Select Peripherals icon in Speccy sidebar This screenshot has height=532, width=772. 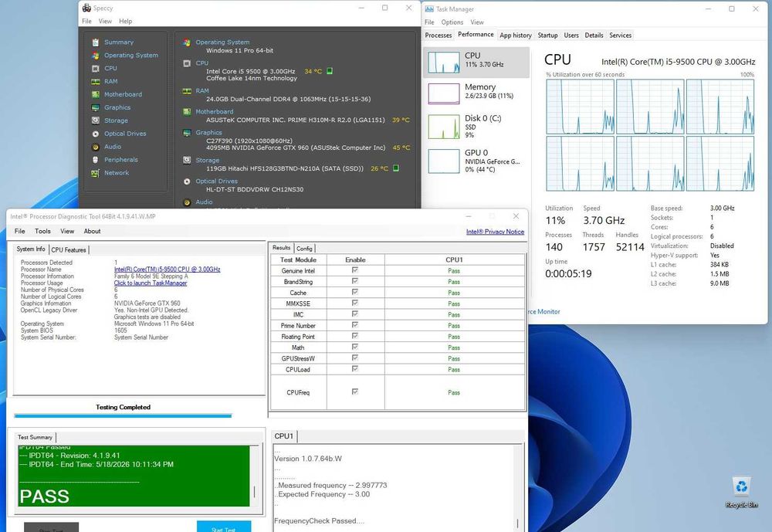(96, 160)
